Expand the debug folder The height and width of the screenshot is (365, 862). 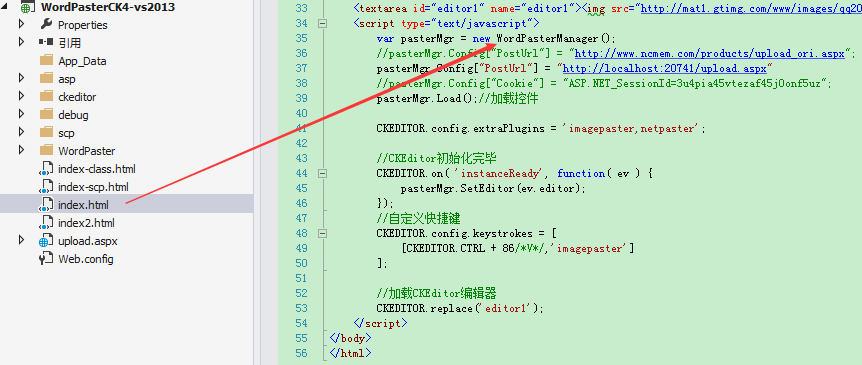point(21,115)
